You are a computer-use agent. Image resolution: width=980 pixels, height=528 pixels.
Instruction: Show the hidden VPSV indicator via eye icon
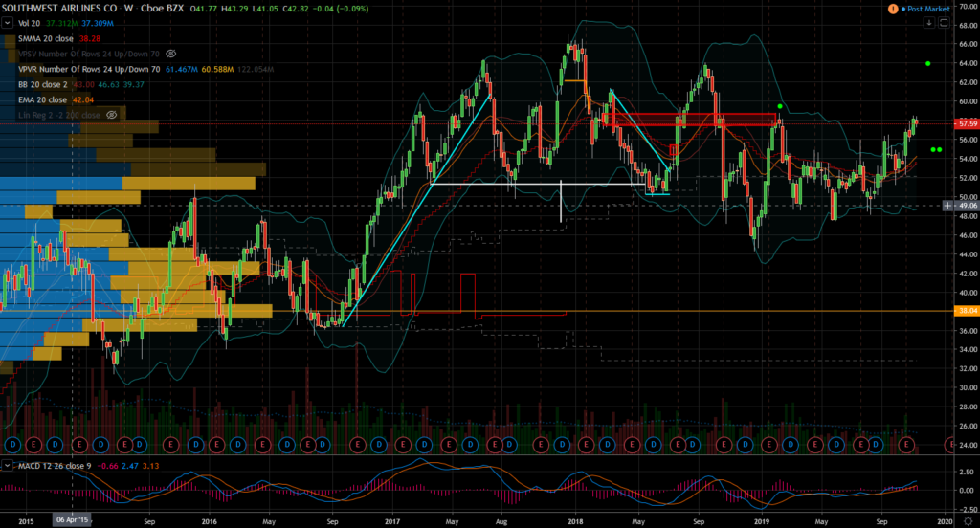pos(170,54)
